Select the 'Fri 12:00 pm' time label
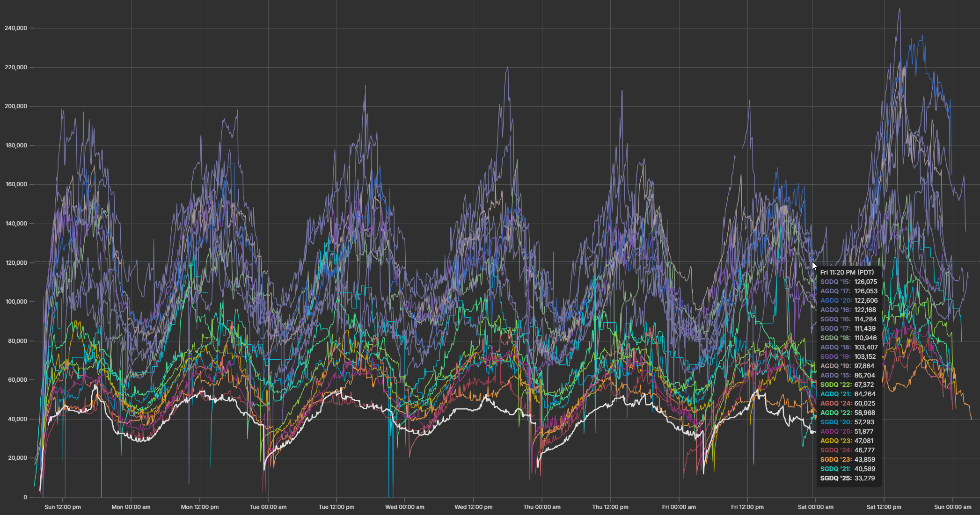 747,507
